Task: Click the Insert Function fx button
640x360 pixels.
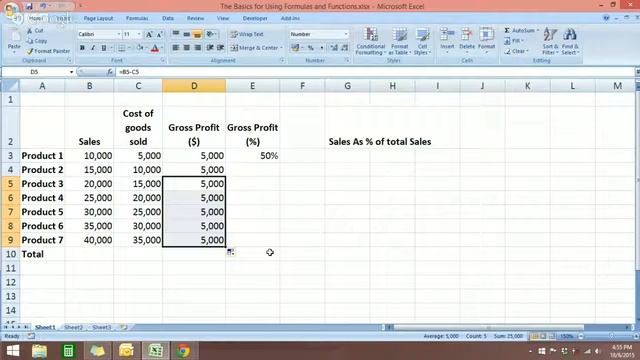Action: tap(110, 72)
